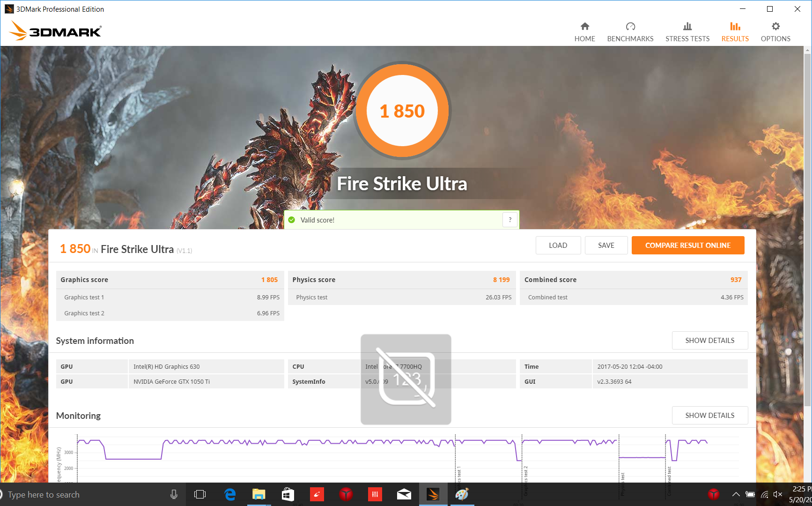Open Task View in taskbar
Screen dimensions: 812x506
(x=200, y=494)
